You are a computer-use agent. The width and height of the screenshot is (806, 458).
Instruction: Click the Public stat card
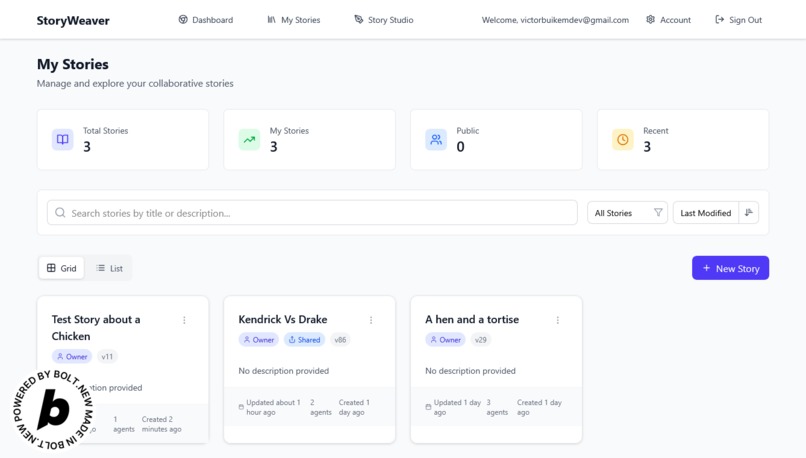pyautogui.click(x=496, y=139)
